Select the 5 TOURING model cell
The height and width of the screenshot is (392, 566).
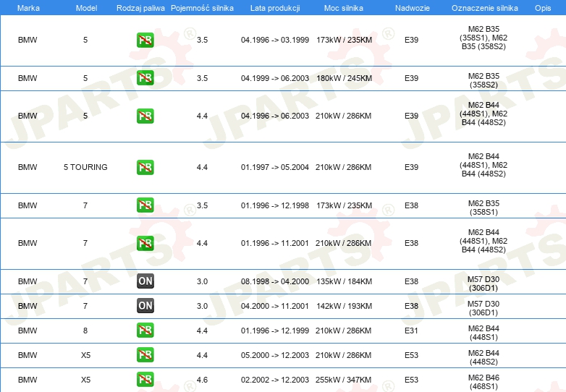click(85, 167)
